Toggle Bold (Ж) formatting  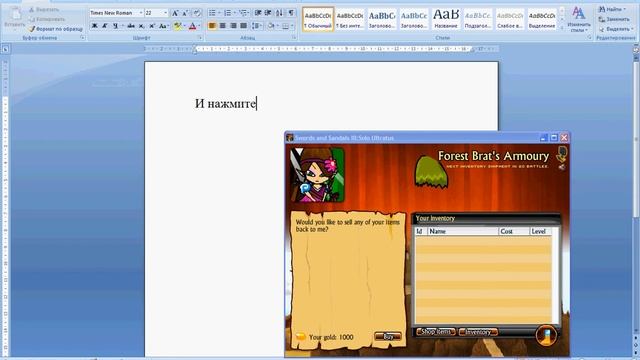pyautogui.click(x=94, y=26)
